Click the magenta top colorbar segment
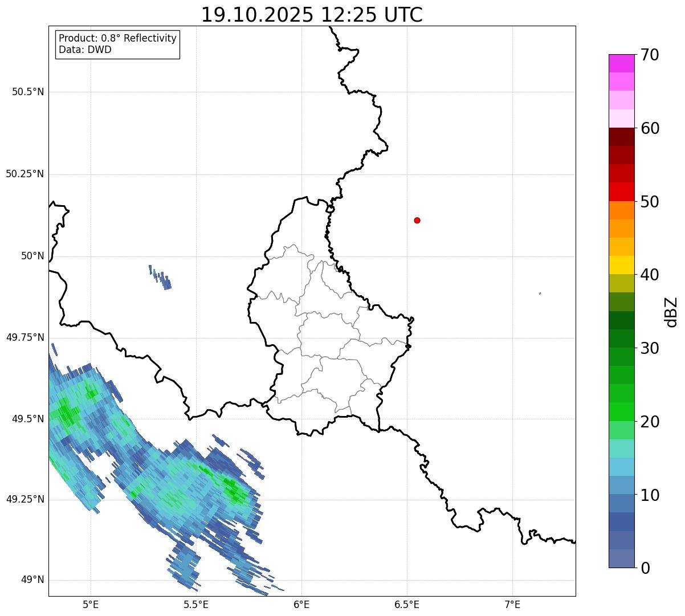 coord(621,63)
